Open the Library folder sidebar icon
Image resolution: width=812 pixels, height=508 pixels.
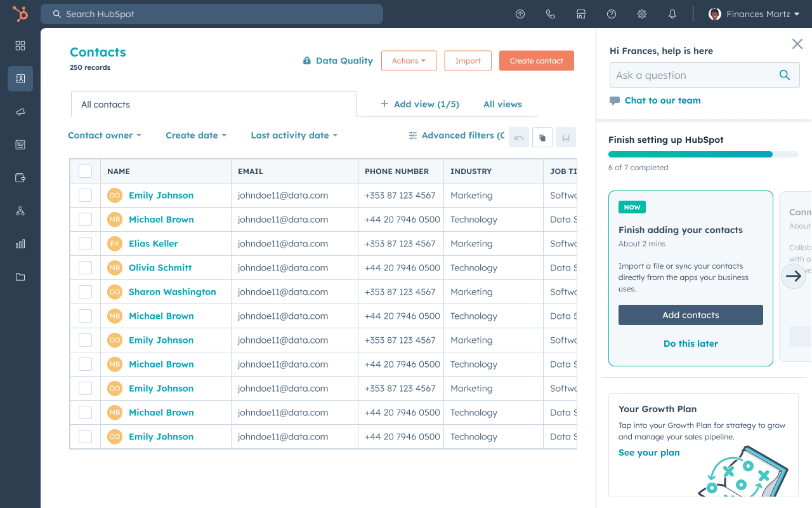(20, 277)
